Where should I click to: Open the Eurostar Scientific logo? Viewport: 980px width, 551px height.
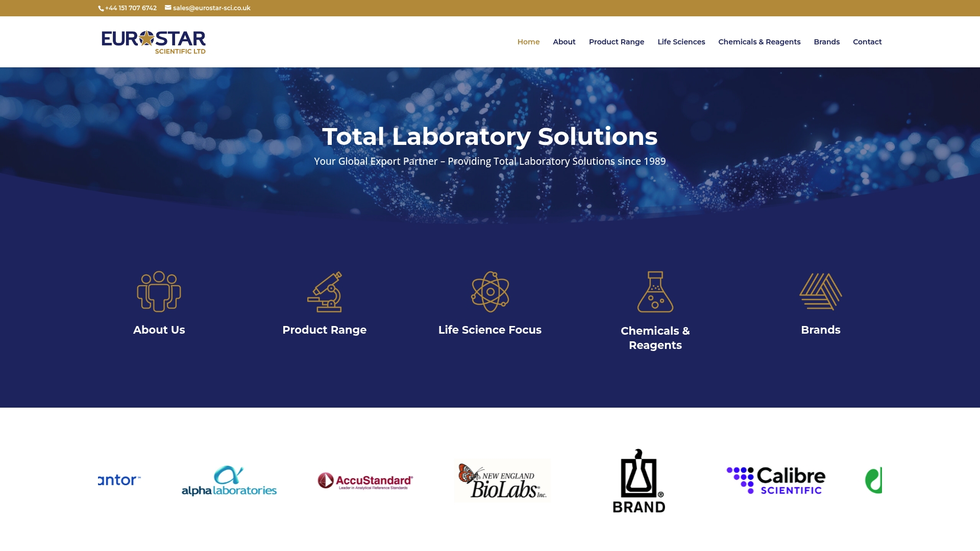pos(154,42)
